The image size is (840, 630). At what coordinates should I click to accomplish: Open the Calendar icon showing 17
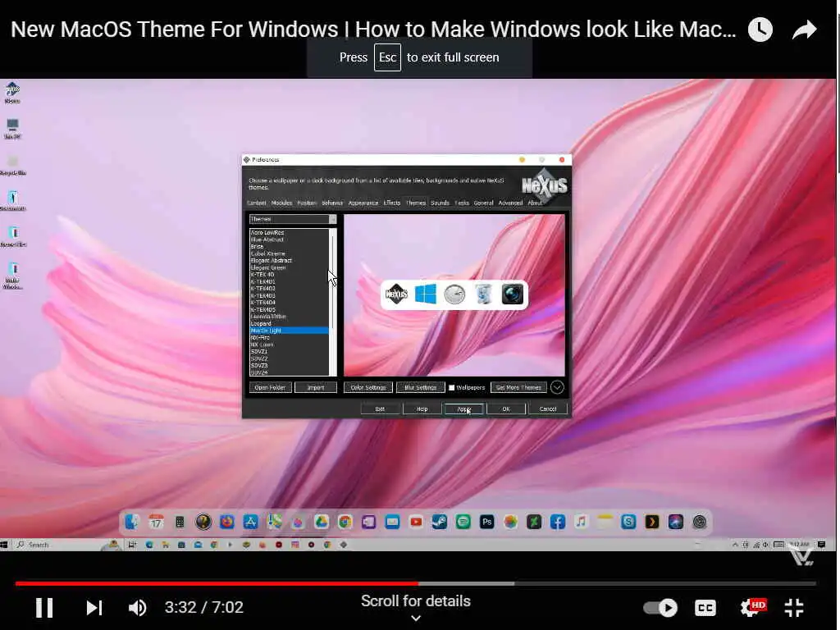[156, 522]
